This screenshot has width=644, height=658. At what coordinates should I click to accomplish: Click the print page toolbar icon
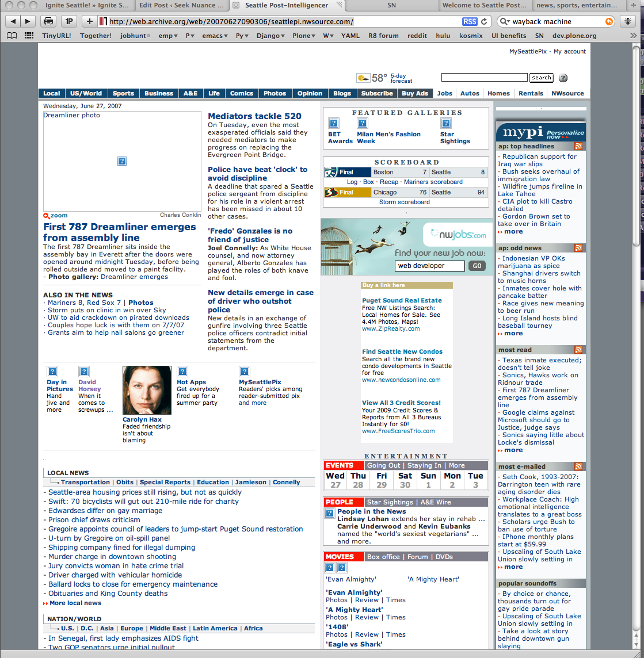[x=49, y=21]
